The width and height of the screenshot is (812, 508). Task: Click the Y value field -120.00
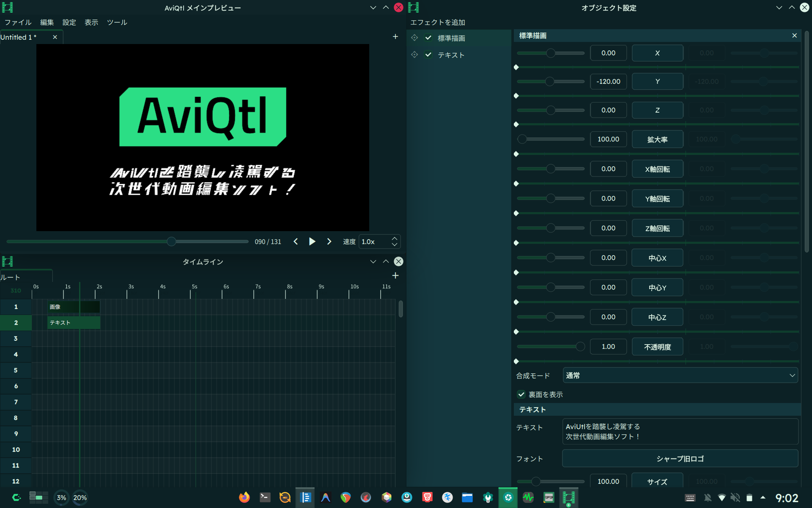pos(608,81)
